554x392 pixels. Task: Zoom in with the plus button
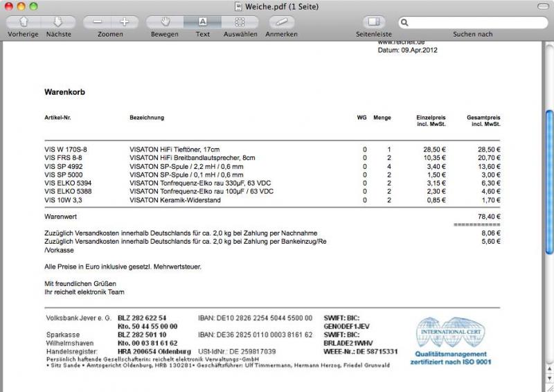pyautogui.click(x=125, y=22)
